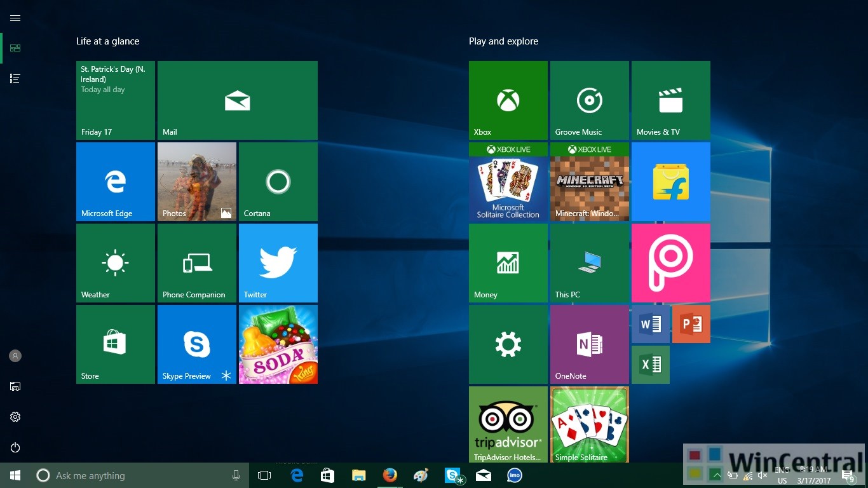
Task: Open the Settings gear tile
Action: click(x=508, y=344)
